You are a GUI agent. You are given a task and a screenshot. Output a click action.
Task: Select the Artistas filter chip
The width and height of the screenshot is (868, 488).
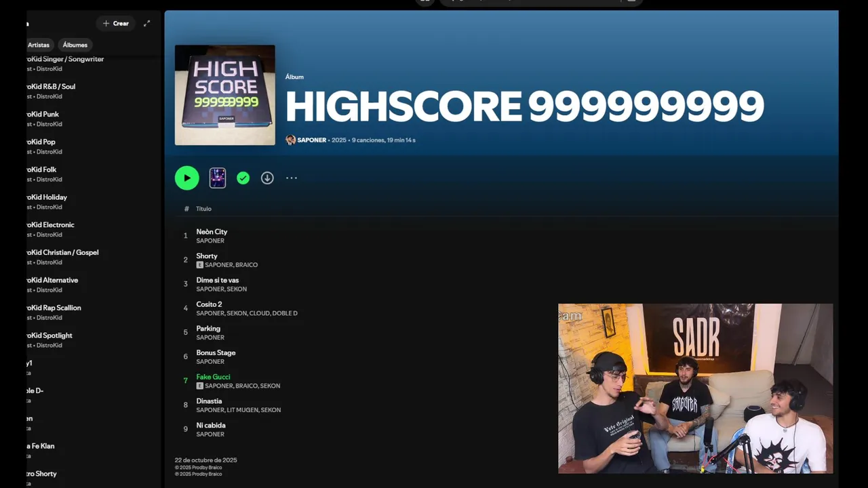coord(39,45)
